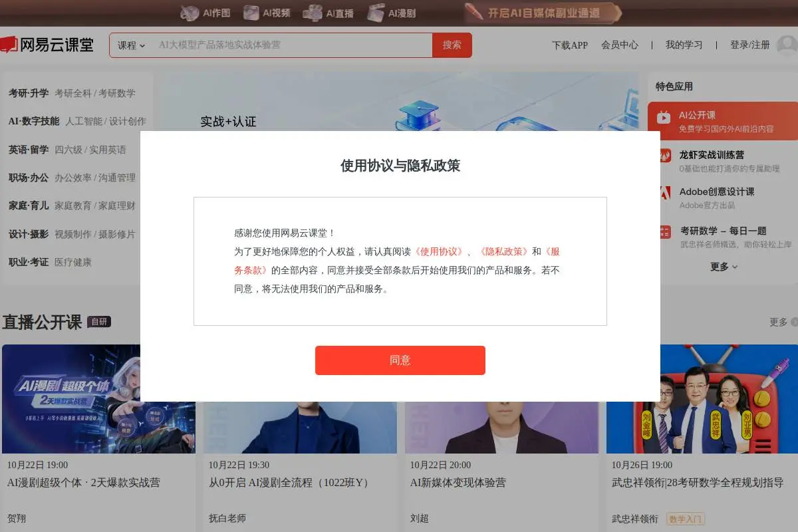Click instructor name 刘超

(420, 519)
